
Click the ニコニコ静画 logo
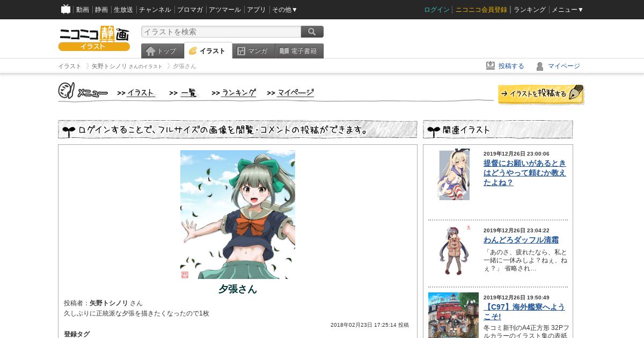tap(94, 38)
